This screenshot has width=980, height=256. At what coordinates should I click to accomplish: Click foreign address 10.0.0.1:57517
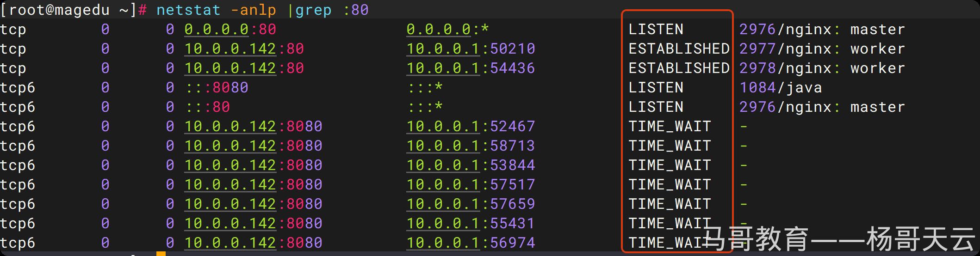[471, 184]
